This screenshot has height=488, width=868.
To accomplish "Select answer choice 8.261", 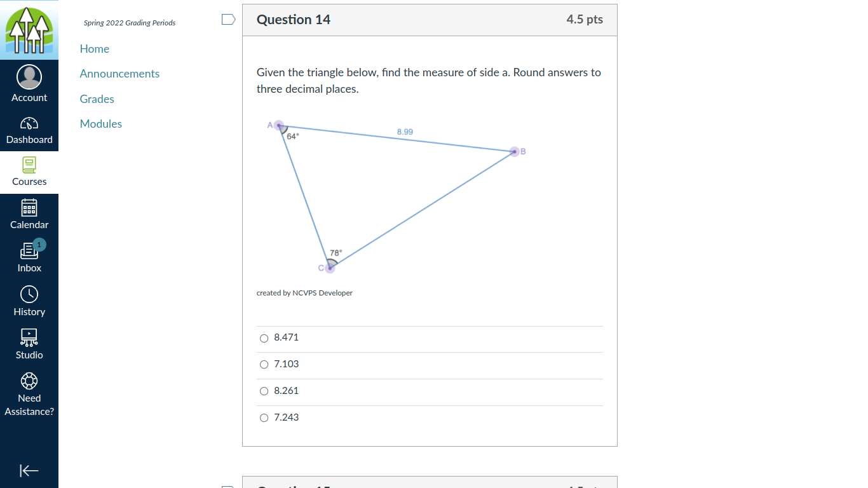I will 264,391.
